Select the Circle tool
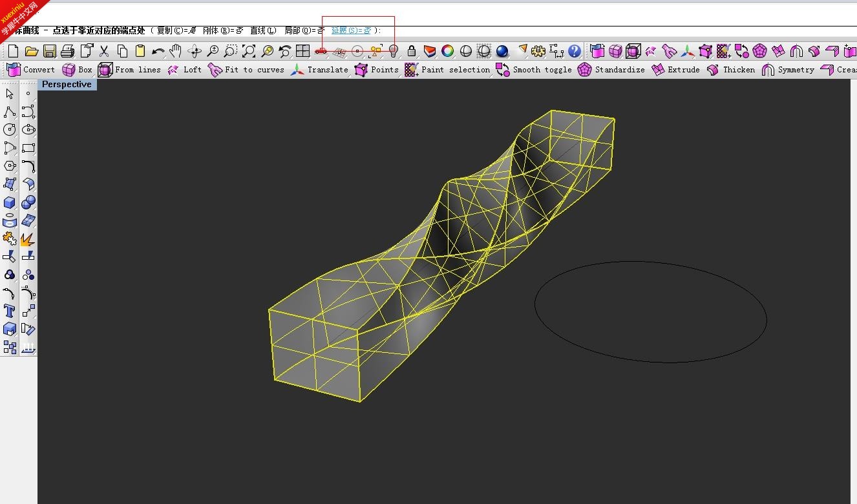Viewport: 857px width, 504px height. coord(10,130)
